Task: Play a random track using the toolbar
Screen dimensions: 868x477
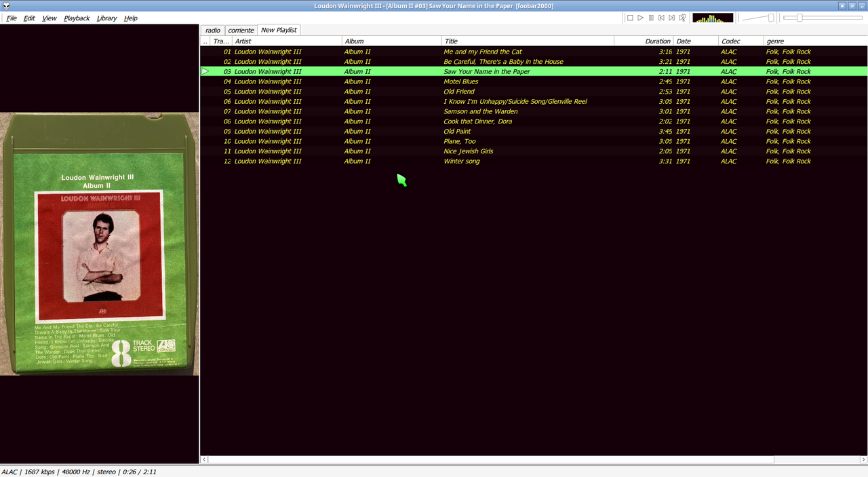Action: click(x=682, y=18)
